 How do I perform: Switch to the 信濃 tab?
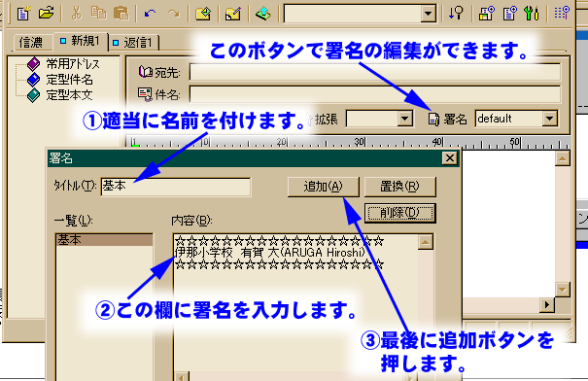(x=31, y=43)
